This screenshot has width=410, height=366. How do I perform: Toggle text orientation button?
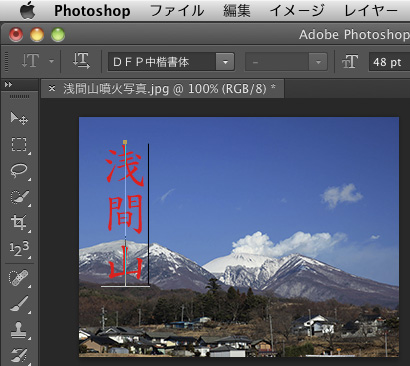pyautogui.click(x=81, y=61)
